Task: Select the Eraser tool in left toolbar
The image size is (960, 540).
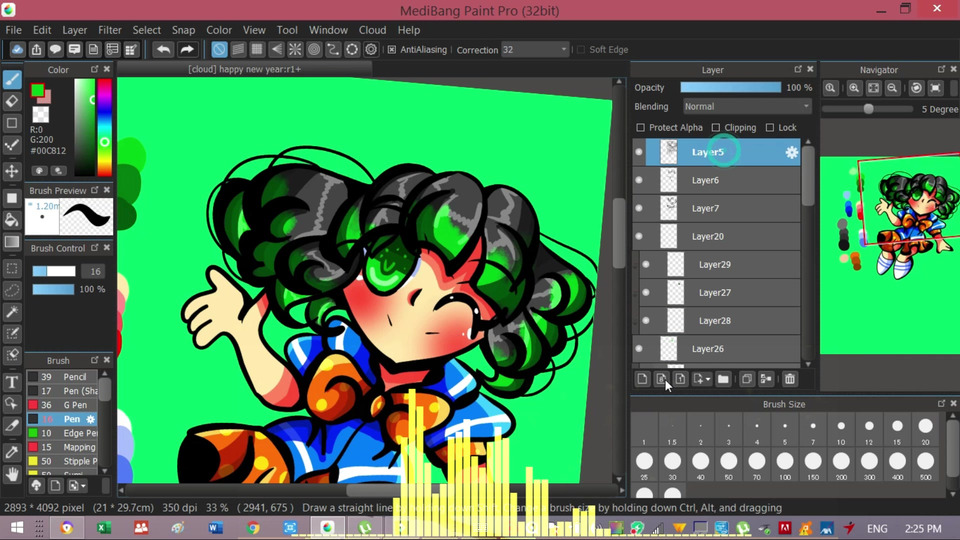Action: coord(13,101)
